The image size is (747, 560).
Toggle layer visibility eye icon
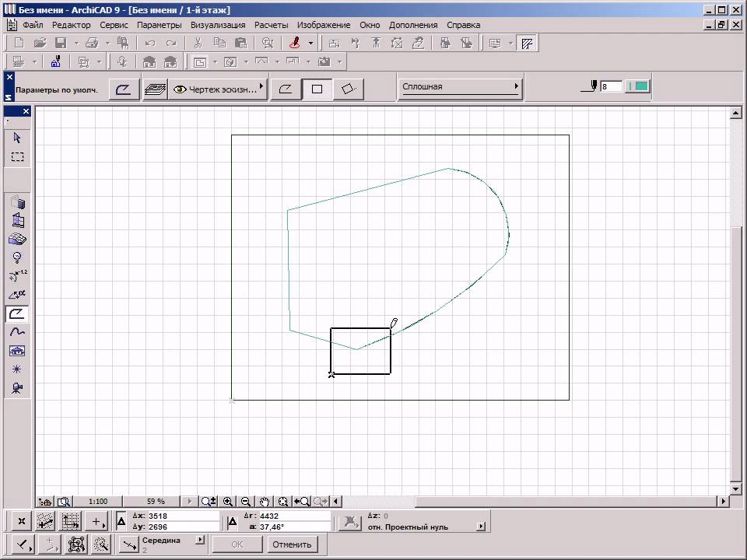coord(180,89)
